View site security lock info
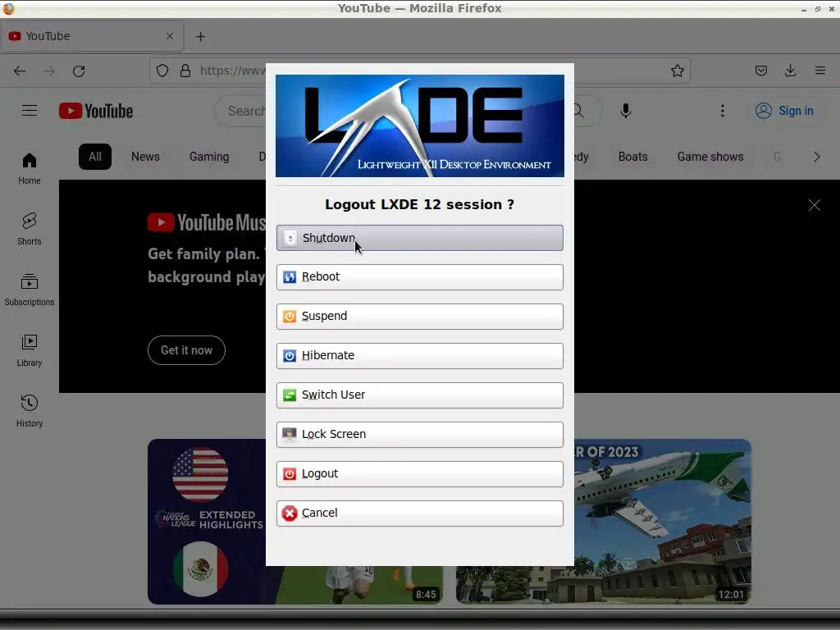Viewport: 840px width, 630px height. click(185, 71)
